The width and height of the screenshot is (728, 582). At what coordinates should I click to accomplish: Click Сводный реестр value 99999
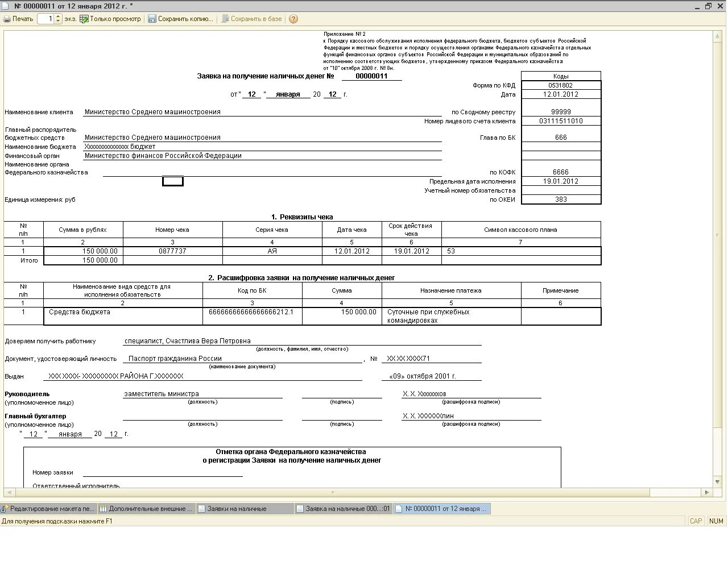click(x=561, y=112)
